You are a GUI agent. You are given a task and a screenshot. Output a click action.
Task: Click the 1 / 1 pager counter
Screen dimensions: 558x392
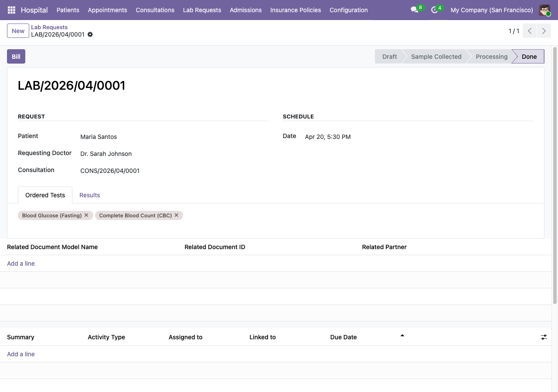514,31
